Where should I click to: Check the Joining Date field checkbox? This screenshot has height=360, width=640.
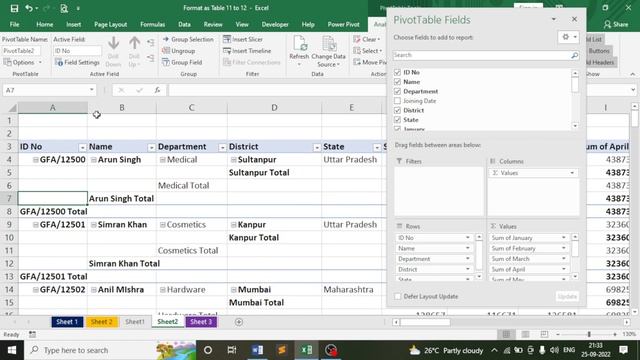[x=397, y=101]
